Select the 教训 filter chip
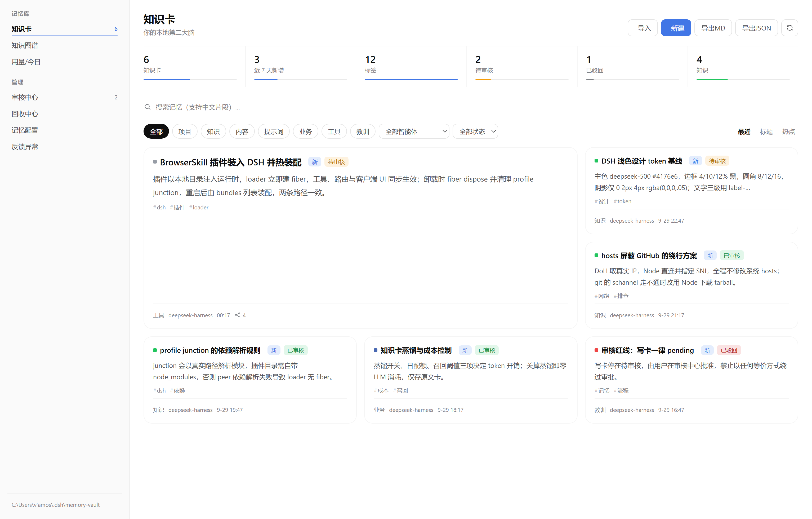Viewport: 812px width, 519px height. 363,131
